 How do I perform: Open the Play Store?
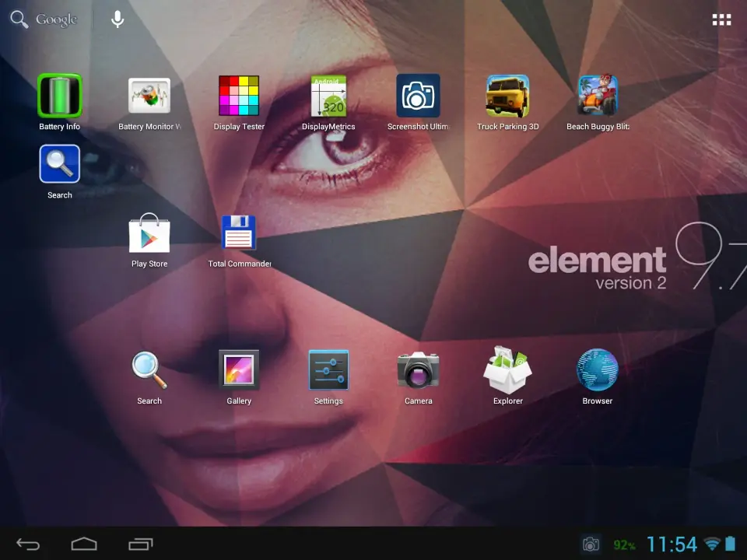149,233
